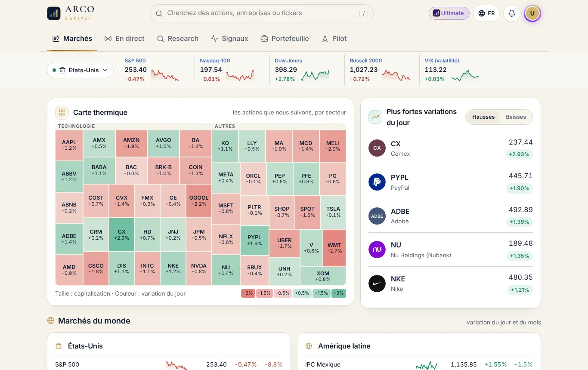Click the PayPal logo icon
The image size is (588, 370).
coord(377,182)
